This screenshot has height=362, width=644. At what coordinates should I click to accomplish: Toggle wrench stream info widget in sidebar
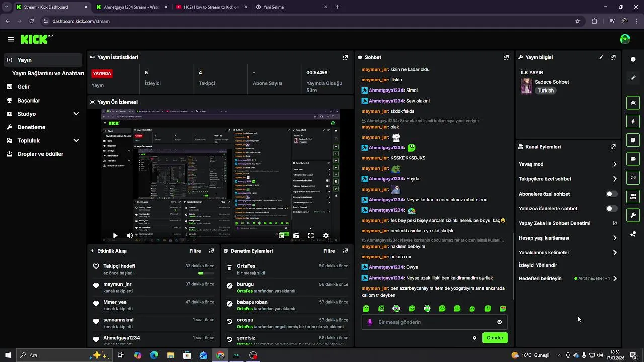[x=633, y=215]
